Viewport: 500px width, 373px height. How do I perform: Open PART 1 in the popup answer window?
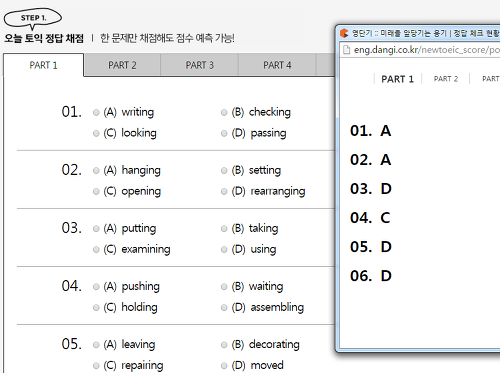[397, 79]
